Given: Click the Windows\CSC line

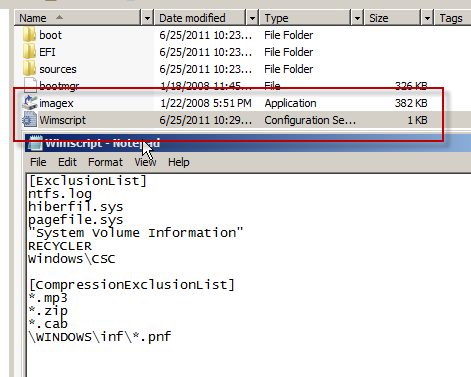Looking at the screenshot, I should pyautogui.click(x=72, y=259).
